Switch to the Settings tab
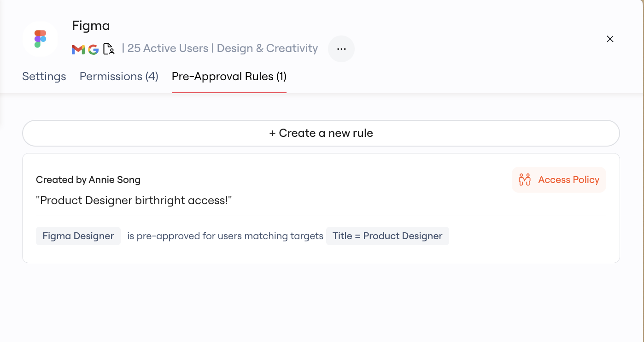The height and width of the screenshot is (342, 644). pyautogui.click(x=44, y=77)
